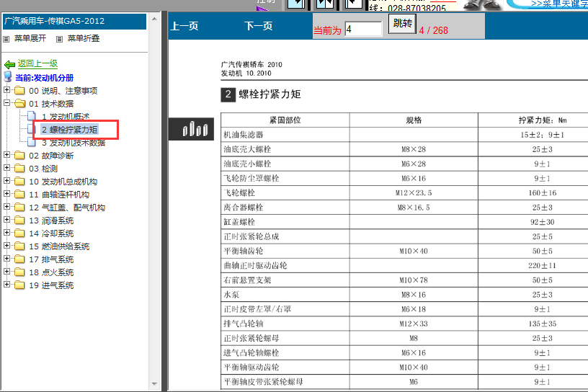588x392 pixels.
Task: Click the list icon before 菜单折叠
Action: (x=59, y=39)
